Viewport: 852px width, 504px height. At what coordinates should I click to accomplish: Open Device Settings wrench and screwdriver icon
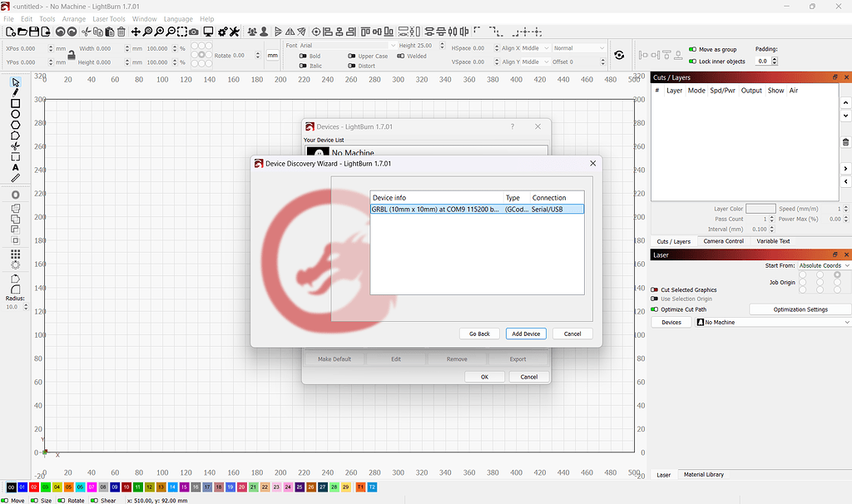235,32
